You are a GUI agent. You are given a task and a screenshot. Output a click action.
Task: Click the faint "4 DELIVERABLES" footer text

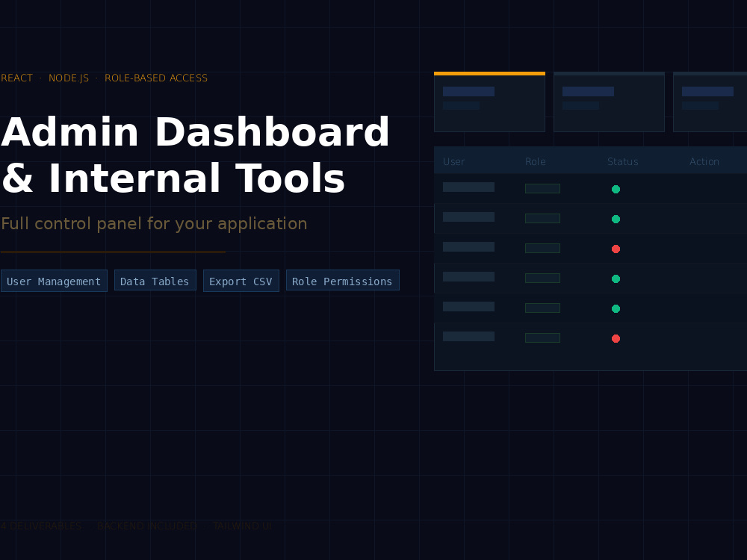[x=41, y=526]
